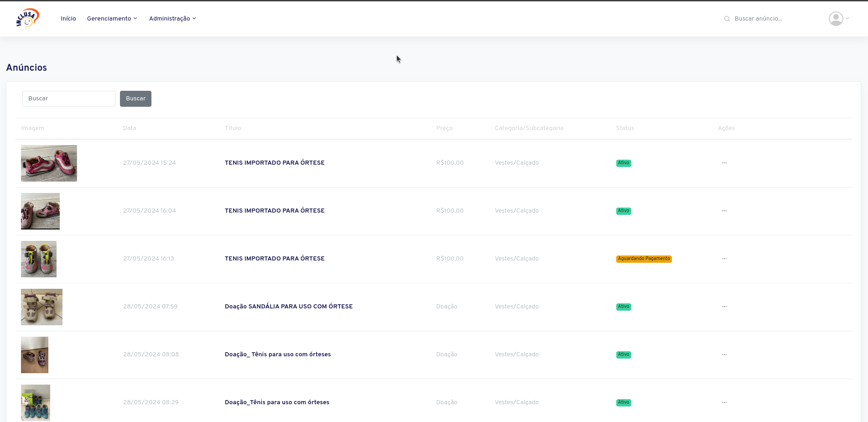Click the search magnifier icon in header
Image resolution: width=868 pixels, height=422 pixels.
[x=727, y=19]
